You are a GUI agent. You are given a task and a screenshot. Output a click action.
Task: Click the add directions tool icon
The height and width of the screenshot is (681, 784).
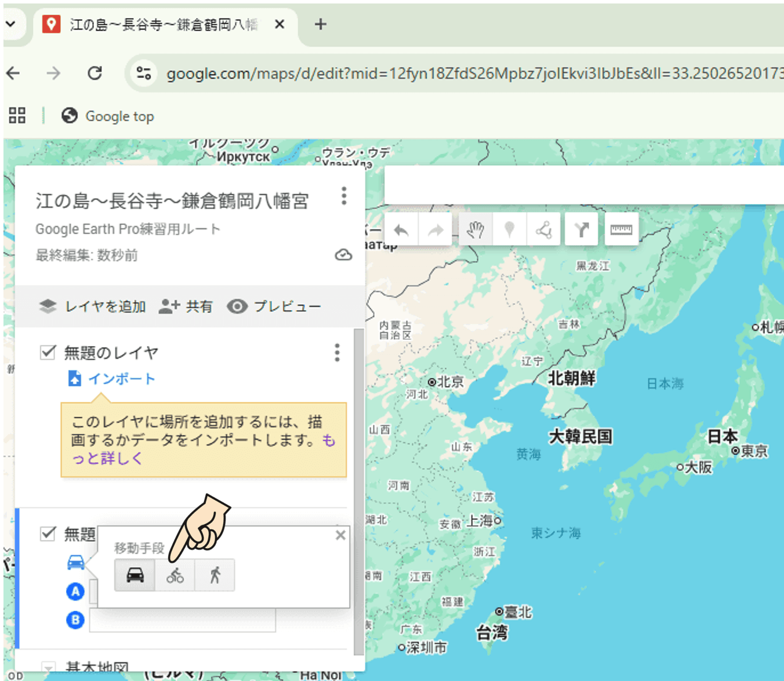click(x=582, y=230)
